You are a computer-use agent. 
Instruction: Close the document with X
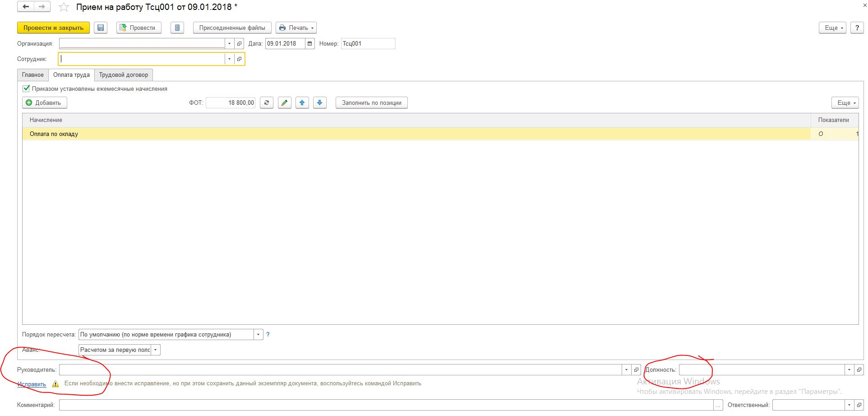point(864,5)
